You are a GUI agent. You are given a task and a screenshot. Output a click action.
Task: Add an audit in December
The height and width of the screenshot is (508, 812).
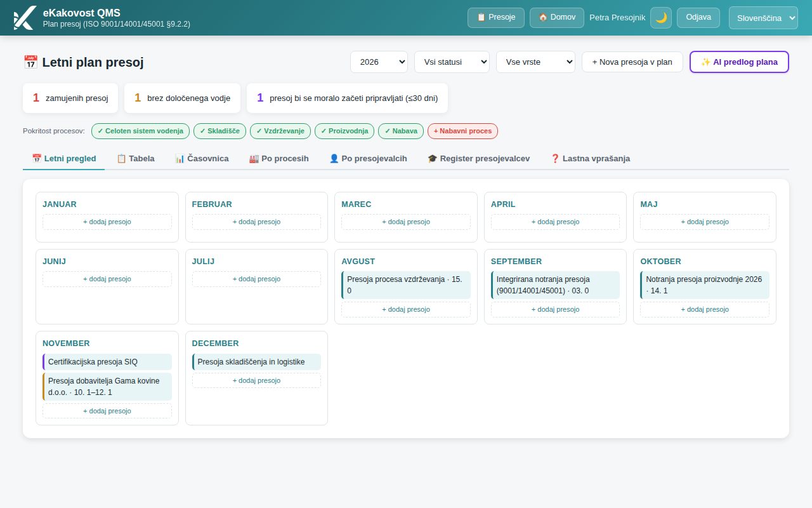(x=256, y=380)
